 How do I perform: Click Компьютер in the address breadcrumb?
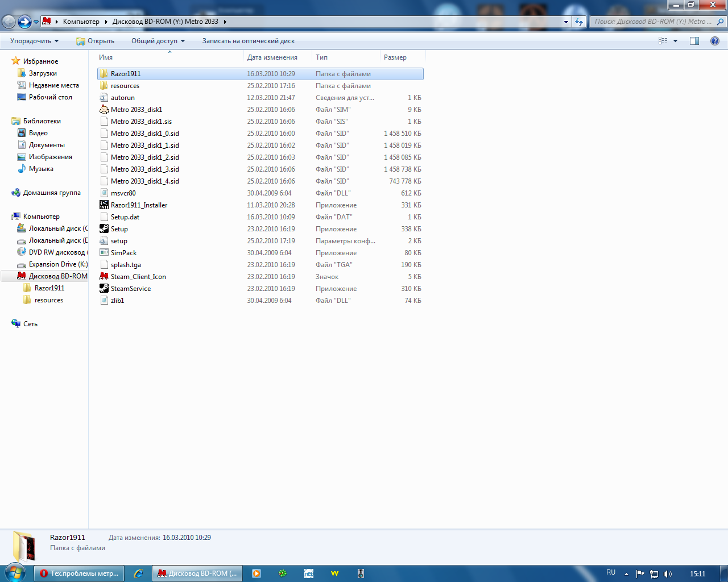click(81, 22)
